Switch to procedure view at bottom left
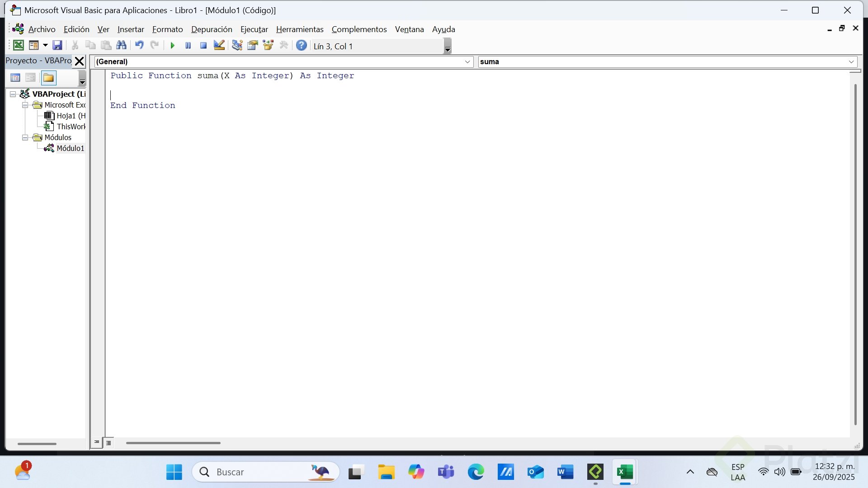868x488 pixels. 97,443
